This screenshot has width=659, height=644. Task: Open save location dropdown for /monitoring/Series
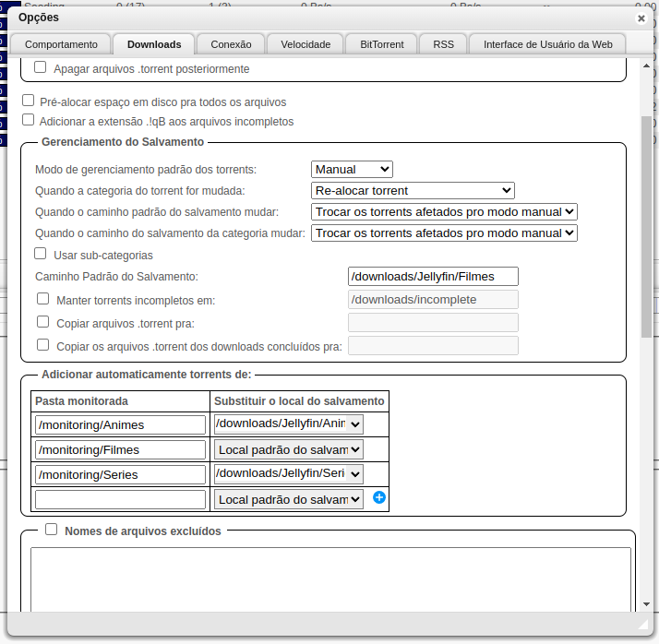[x=289, y=474]
